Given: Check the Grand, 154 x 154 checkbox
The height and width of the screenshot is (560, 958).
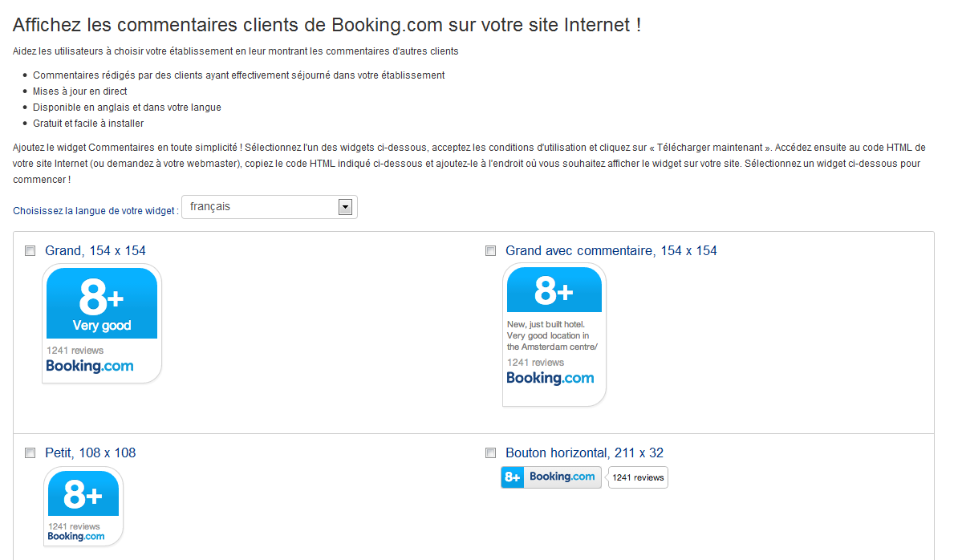Looking at the screenshot, I should click(x=30, y=251).
